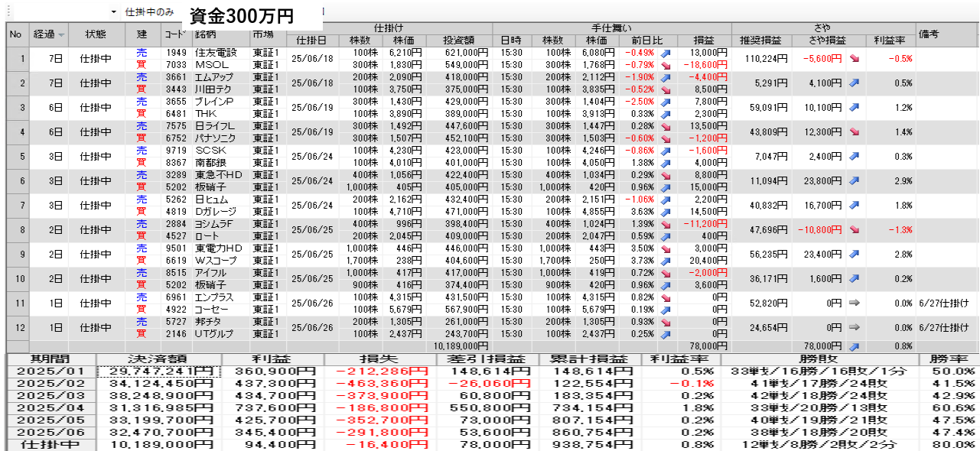The height and width of the screenshot is (451, 980).
Task: Click the red arrow next to -10,800円 spread loss
Action: [x=854, y=230]
